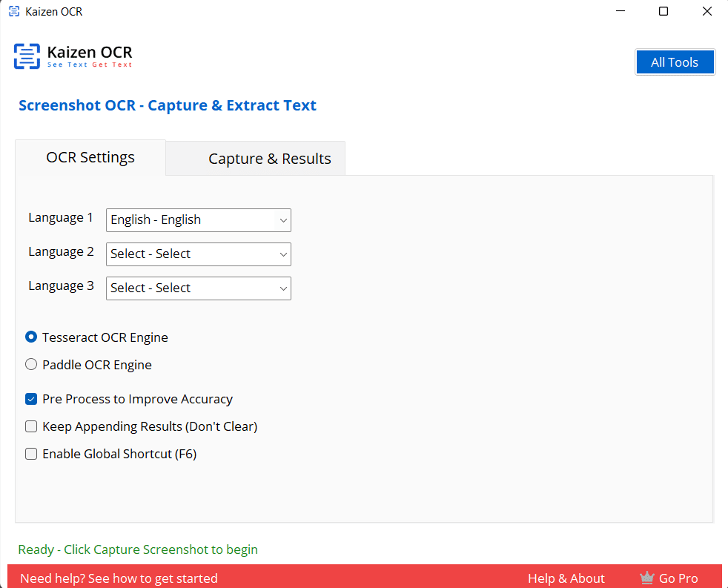Screen dimensions: 728x588
Task: Select the Paddle OCR Engine option
Action: (31, 365)
